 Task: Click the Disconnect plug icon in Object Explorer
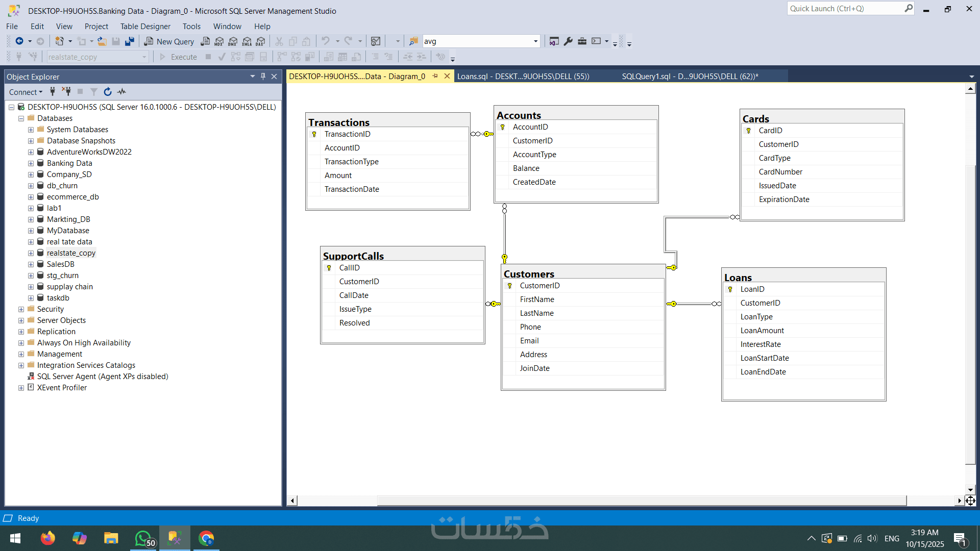pyautogui.click(x=66, y=92)
